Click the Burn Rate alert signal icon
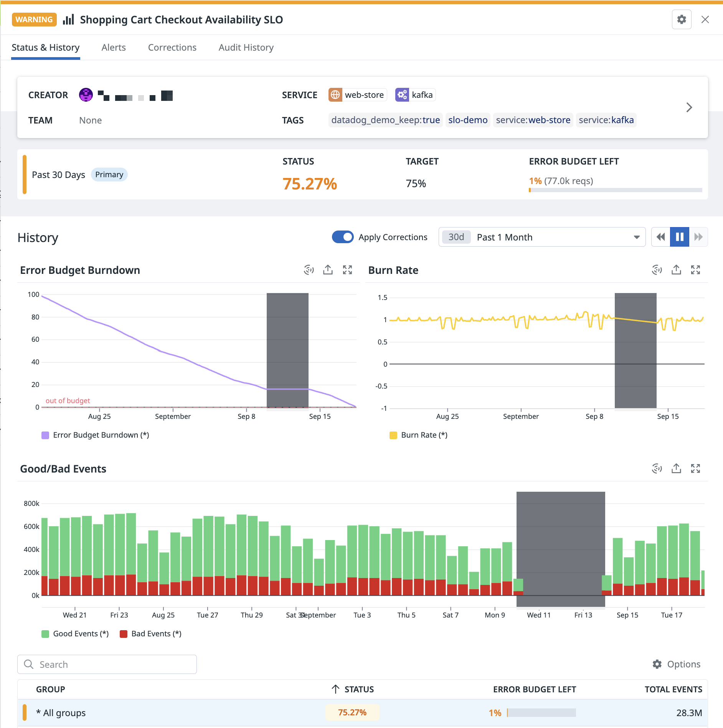Screen dimensions: 723x728 pos(657,270)
